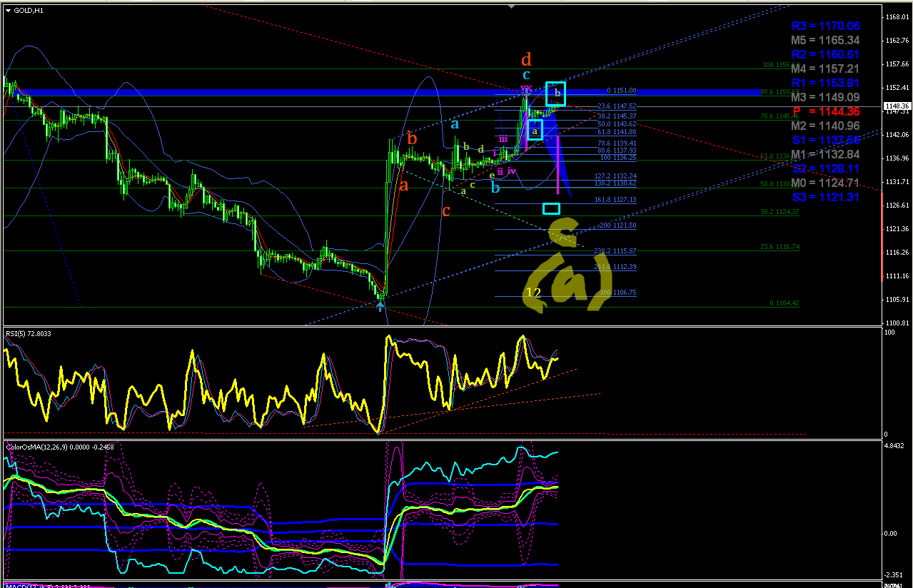This screenshot has height=588, width=913.
Task: Click the M1 = 1132.84 pivot label
Action: 825,154
